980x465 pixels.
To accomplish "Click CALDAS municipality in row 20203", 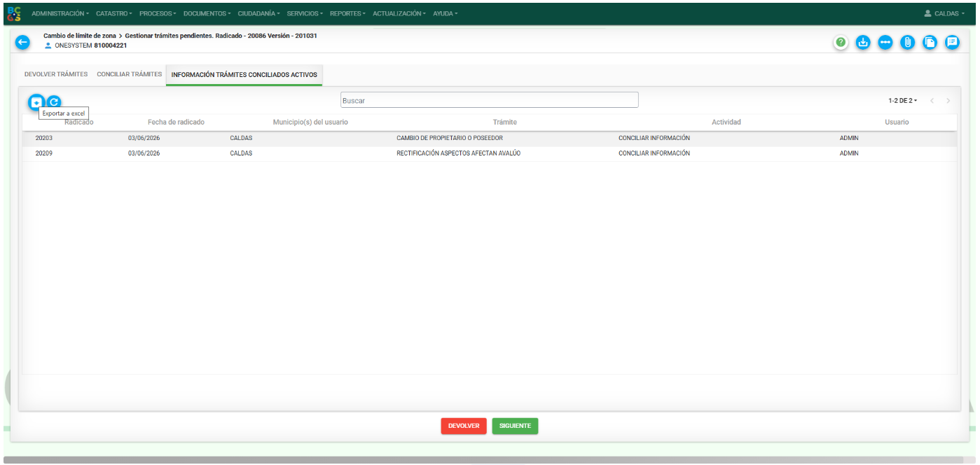I will click(x=241, y=138).
